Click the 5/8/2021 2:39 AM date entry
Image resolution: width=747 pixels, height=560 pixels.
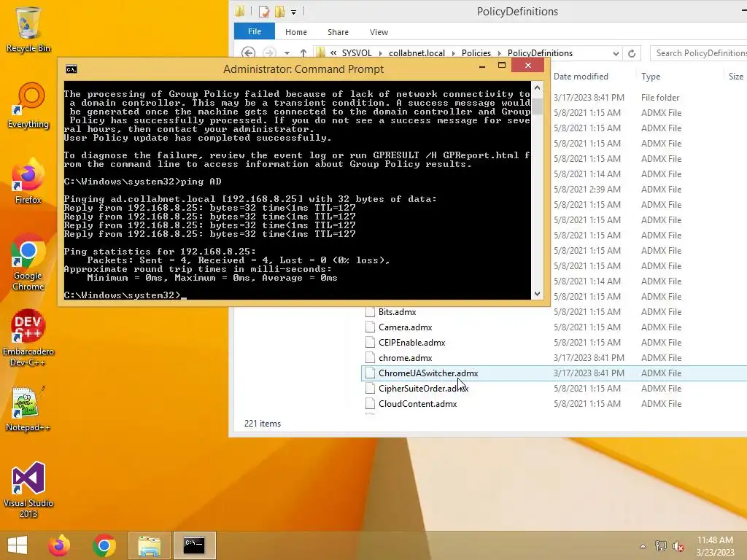[x=587, y=189]
